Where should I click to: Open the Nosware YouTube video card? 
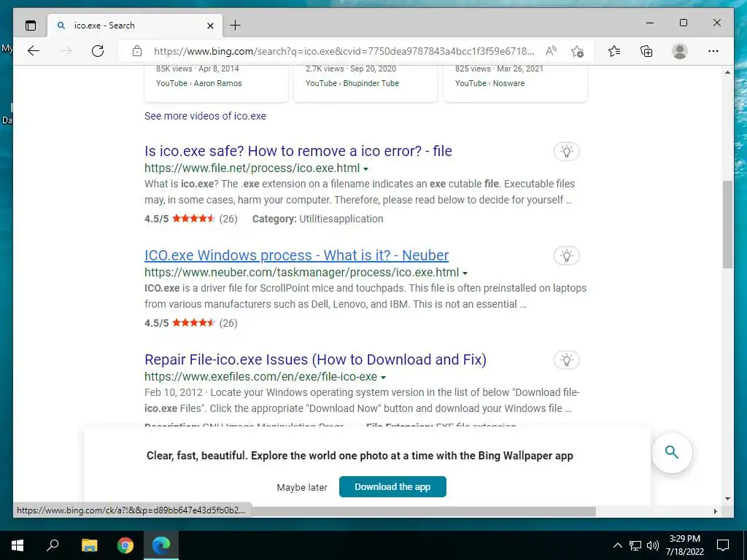click(x=516, y=83)
